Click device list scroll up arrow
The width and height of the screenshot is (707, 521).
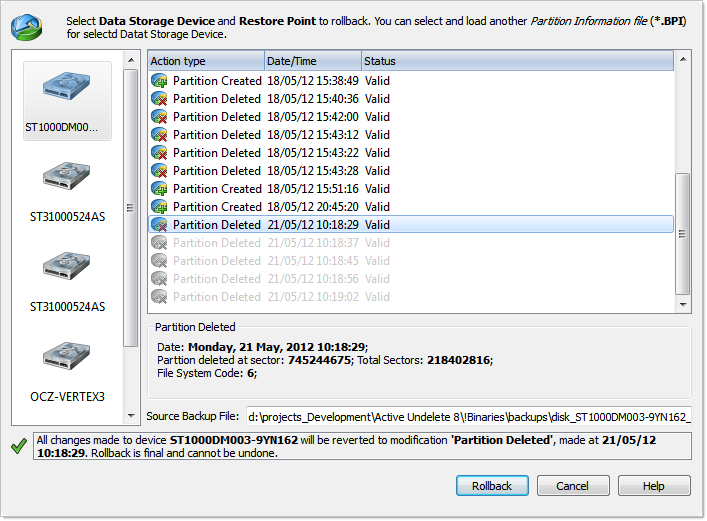131,60
